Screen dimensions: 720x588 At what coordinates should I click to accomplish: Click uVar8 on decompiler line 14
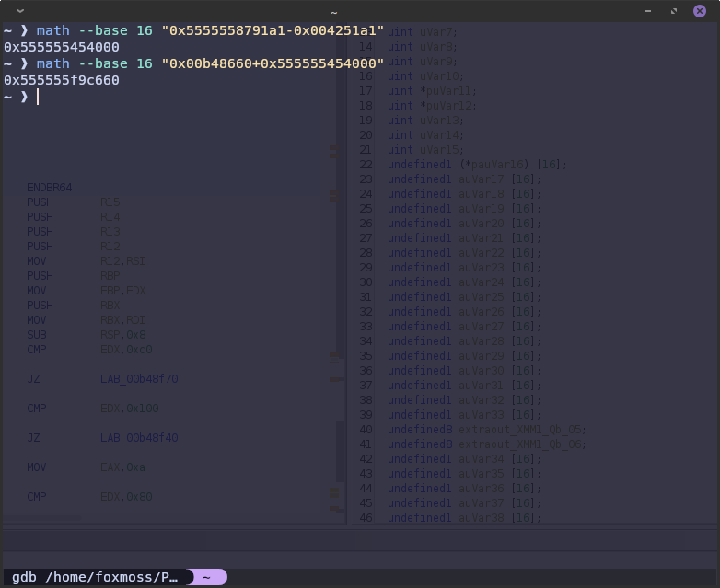435,47
